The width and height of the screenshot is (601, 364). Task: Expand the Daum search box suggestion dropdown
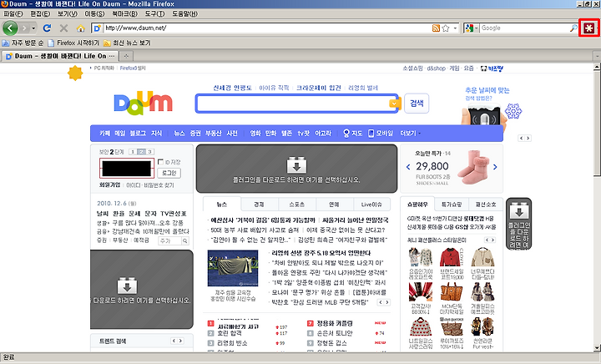pos(394,104)
